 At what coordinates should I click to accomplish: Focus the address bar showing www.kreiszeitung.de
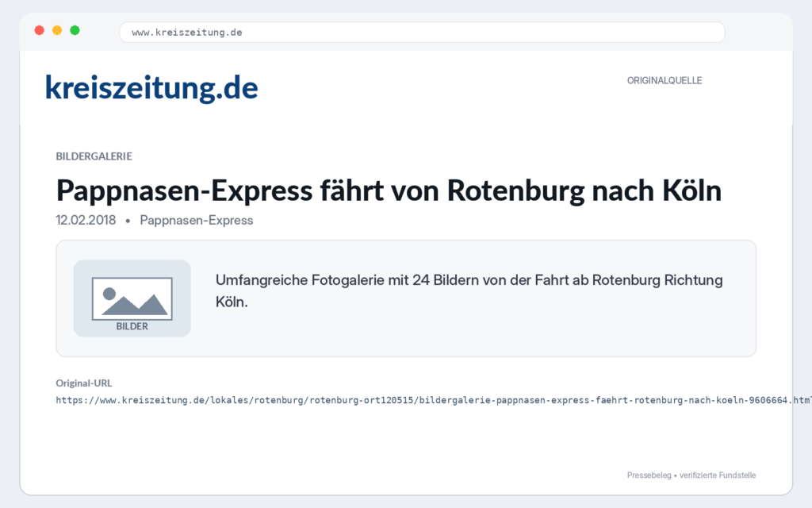(422, 32)
